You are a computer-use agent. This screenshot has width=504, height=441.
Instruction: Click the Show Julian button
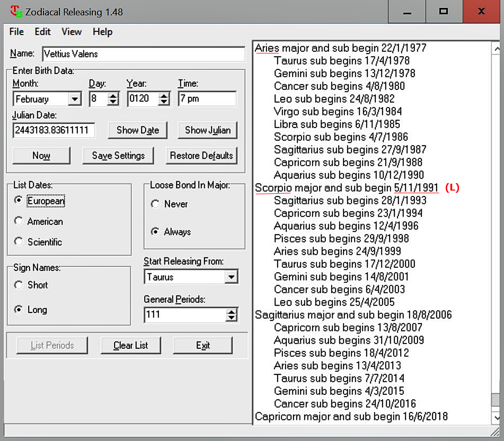coord(208,130)
